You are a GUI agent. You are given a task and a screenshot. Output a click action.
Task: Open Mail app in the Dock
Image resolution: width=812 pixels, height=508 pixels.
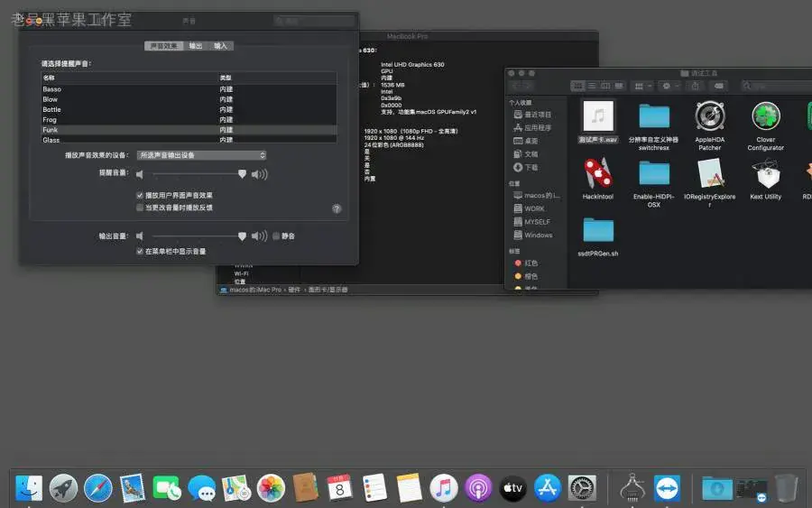[133, 488]
